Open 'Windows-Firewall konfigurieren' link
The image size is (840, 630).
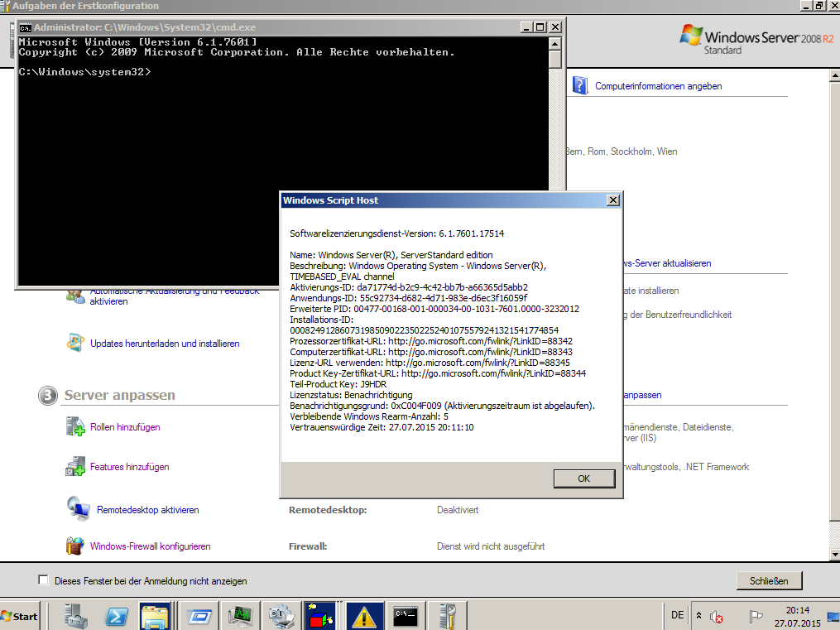click(x=150, y=546)
